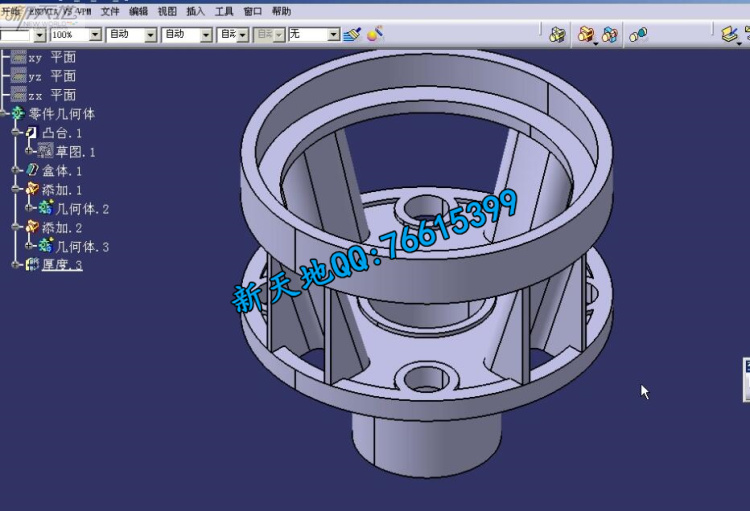Viewport: 750px width, 511px height.
Task: Open the 插入 menu
Action: pyautogui.click(x=195, y=11)
